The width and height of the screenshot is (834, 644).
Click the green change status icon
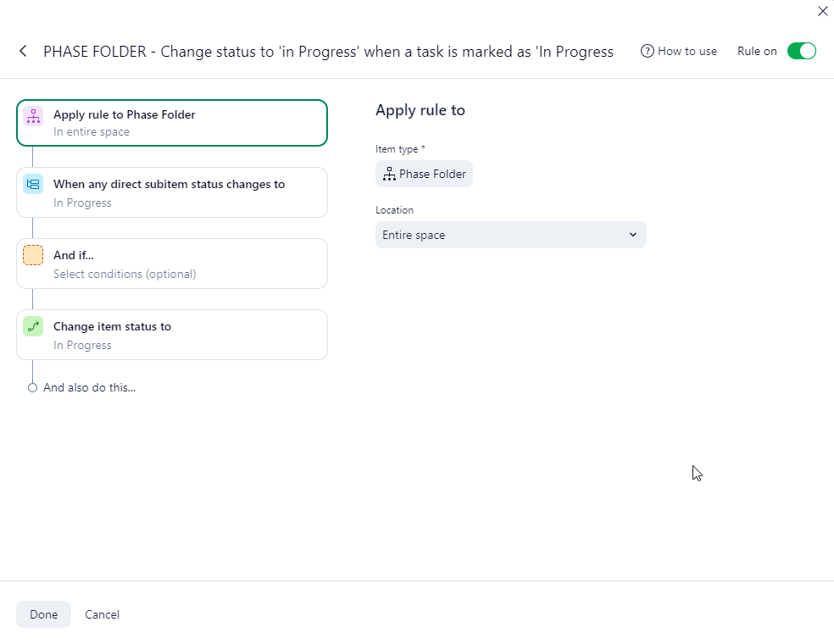click(33, 326)
